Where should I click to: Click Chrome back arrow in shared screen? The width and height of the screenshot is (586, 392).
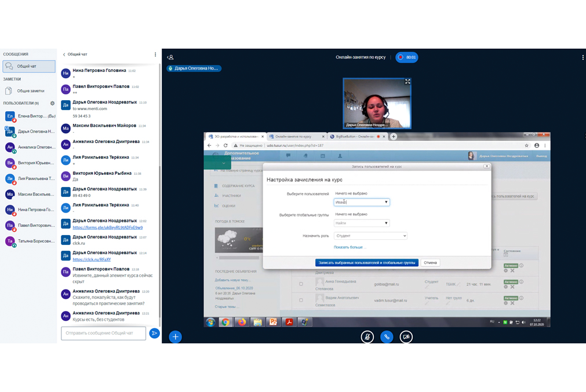tap(209, 145)
